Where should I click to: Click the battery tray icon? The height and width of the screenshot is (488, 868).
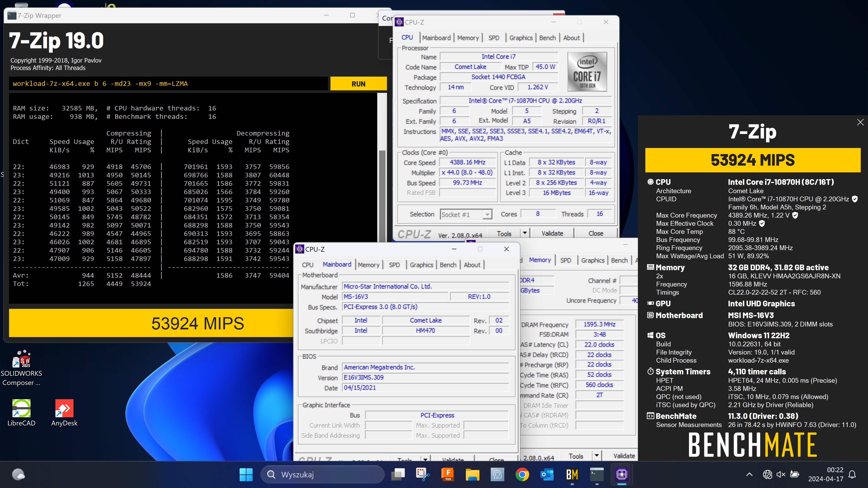tap(795, 474)
